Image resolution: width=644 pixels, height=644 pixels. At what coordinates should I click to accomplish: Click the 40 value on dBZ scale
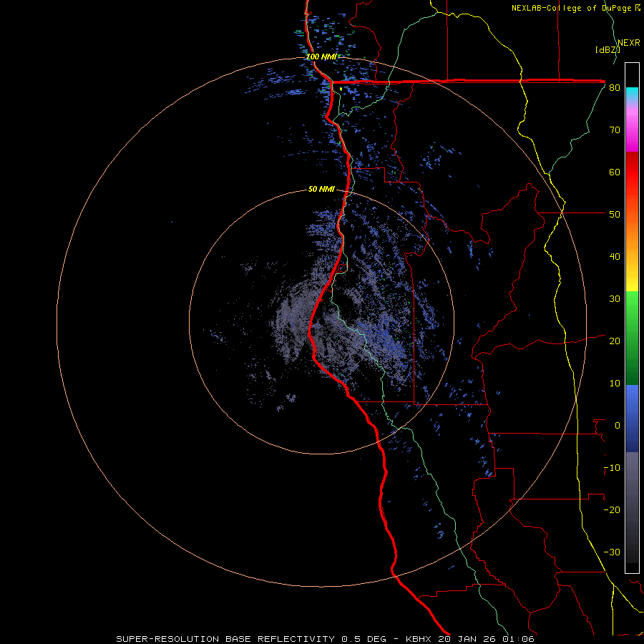pyautogui.click(x=615, y=257)
